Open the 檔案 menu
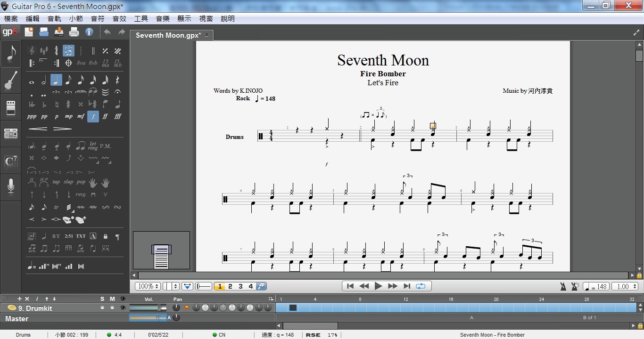 (11, 19)
